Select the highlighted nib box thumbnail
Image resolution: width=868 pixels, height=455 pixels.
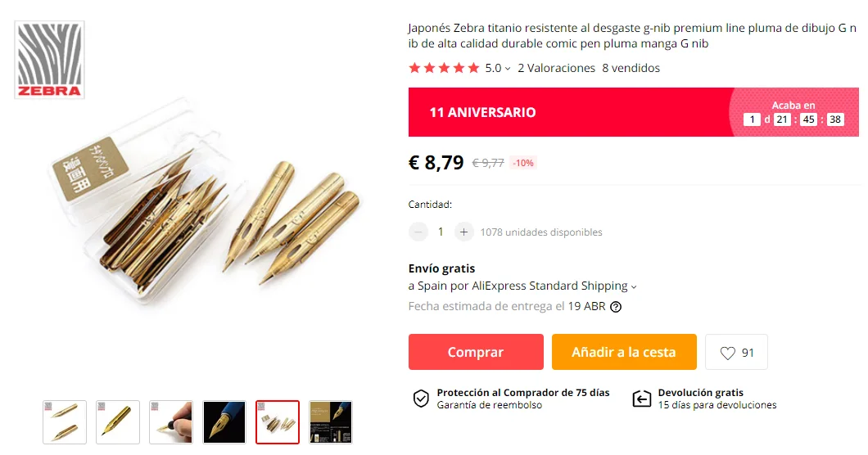click(278, 422)
